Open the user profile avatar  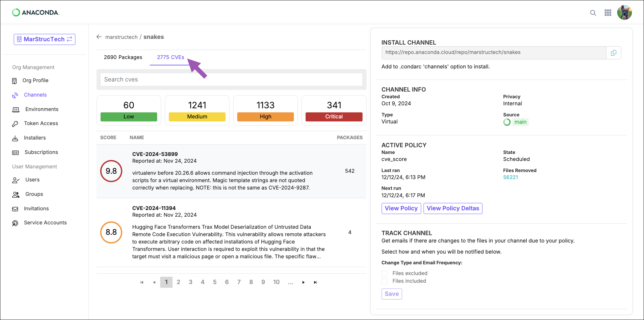click(625, 12)
